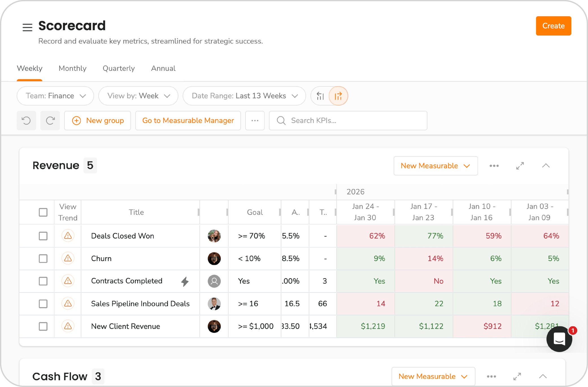View trend for Contracts Completed
The image size is (588, 387).
[68, 281]
